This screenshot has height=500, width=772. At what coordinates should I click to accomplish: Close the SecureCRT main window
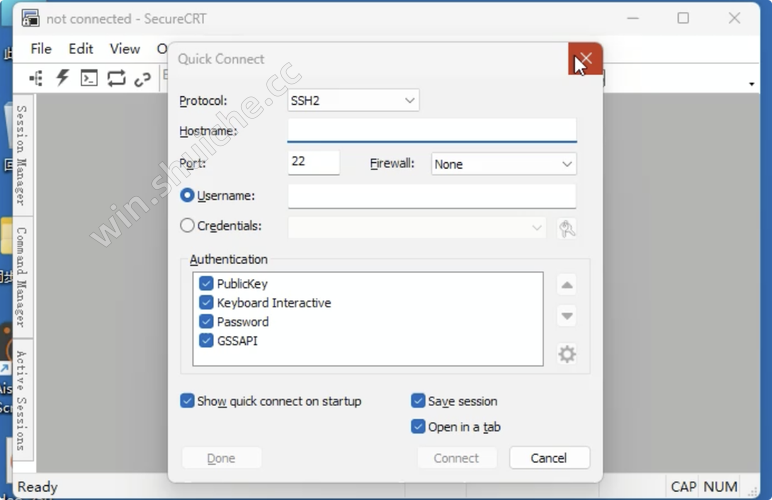734,18
